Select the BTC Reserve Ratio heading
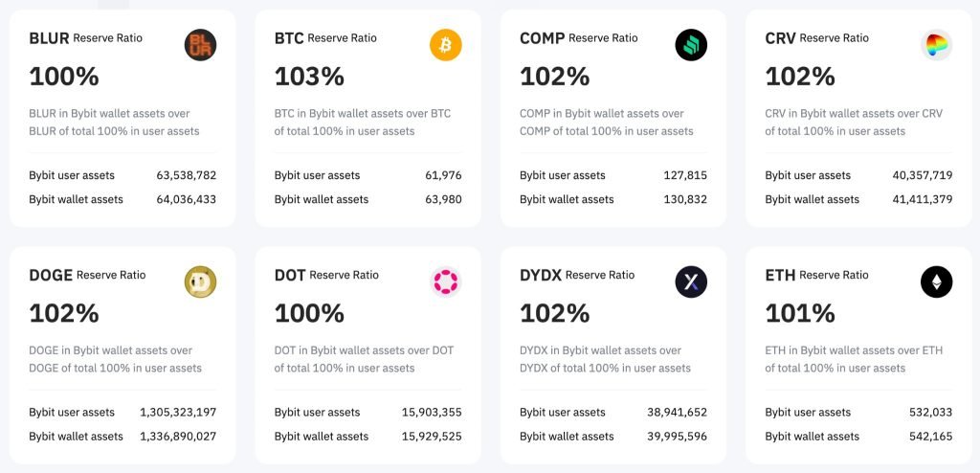Screen dimensions: 980x473 [325, 38]
